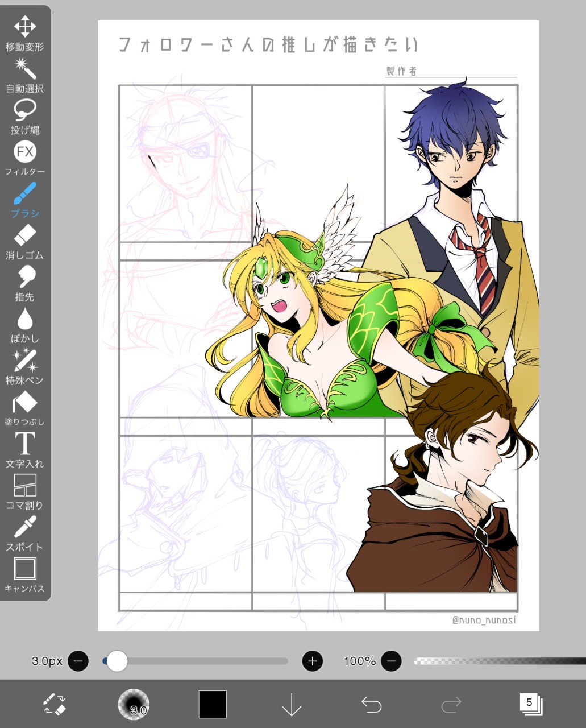Select the Special Pen (特殊ペン) tool
The image size is (586, 728).
[25, 367]
